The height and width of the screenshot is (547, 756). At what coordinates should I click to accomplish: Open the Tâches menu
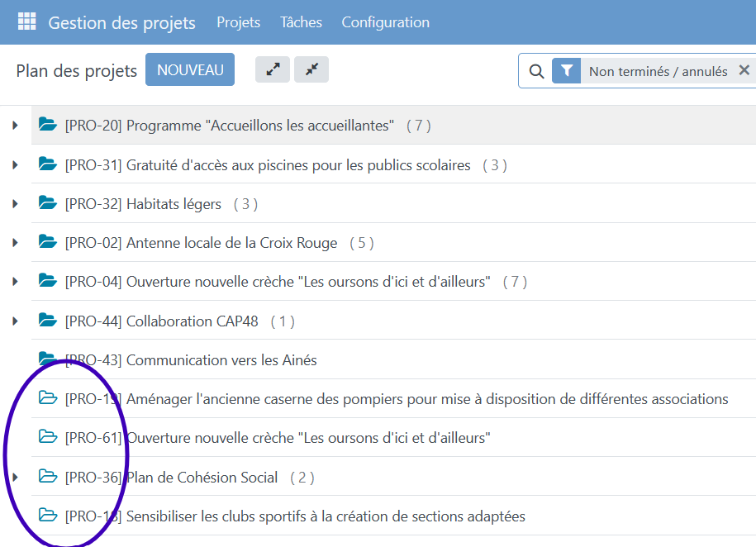301,22
